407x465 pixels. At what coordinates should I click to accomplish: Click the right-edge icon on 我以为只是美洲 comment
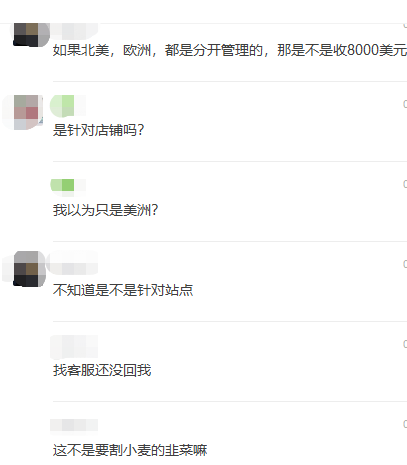tap(405, 184)
